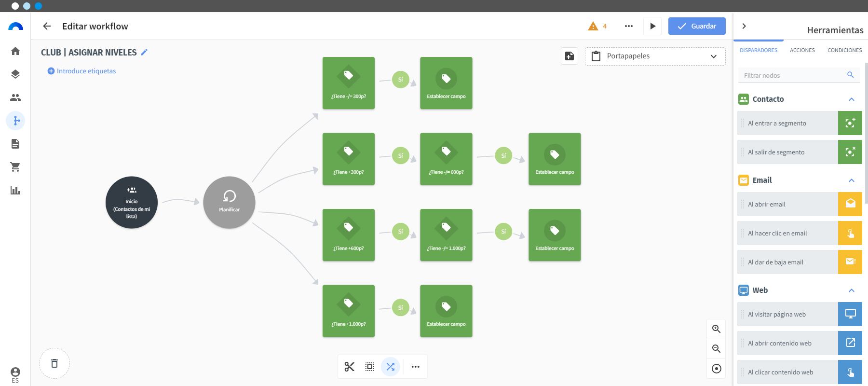868x386 pixels.
Task: Select the Planificar node
Action: [x=229, y=202]
